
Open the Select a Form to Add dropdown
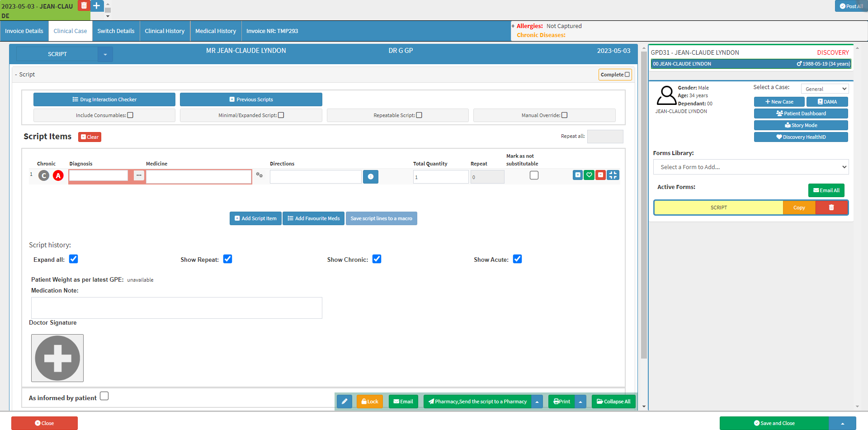tap(750, 167)
